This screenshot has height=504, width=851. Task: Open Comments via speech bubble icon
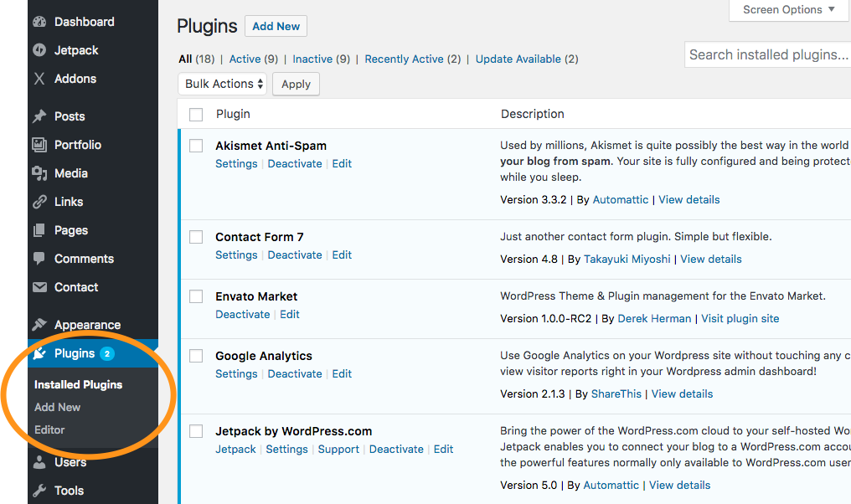(x=39, y=258)
